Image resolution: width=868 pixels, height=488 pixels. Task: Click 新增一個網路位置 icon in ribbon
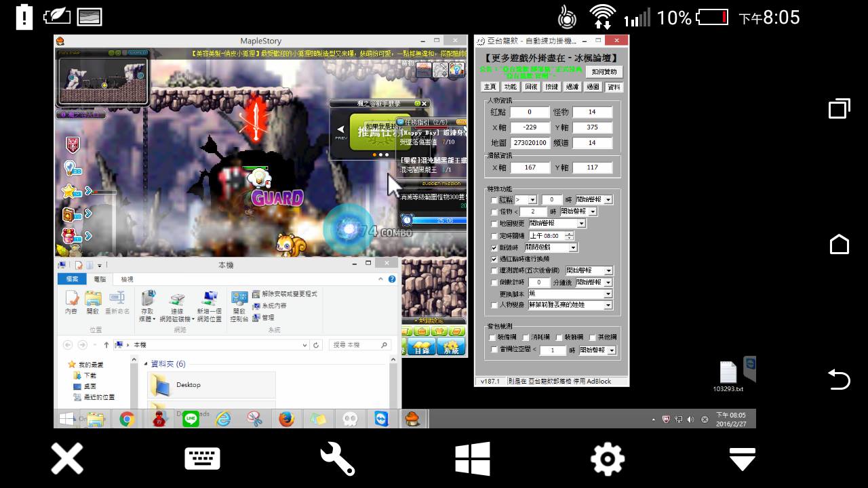pyautogui.click(x=209, y=306)
